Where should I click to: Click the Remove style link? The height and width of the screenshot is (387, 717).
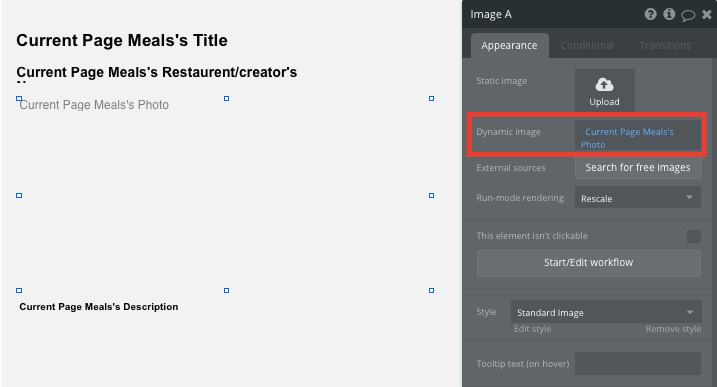tap(673, 329)
